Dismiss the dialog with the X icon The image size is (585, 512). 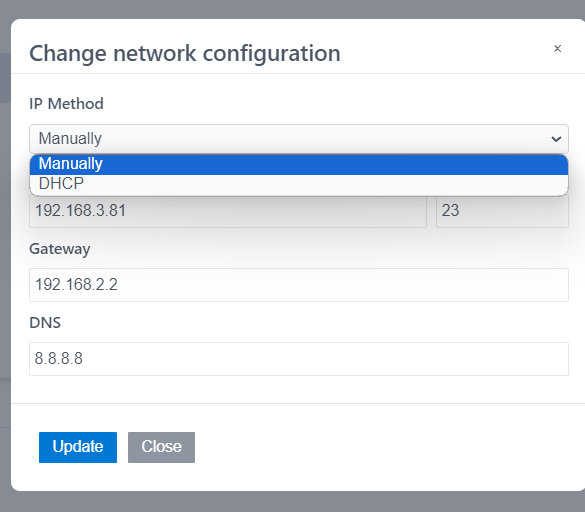point(557,49)
